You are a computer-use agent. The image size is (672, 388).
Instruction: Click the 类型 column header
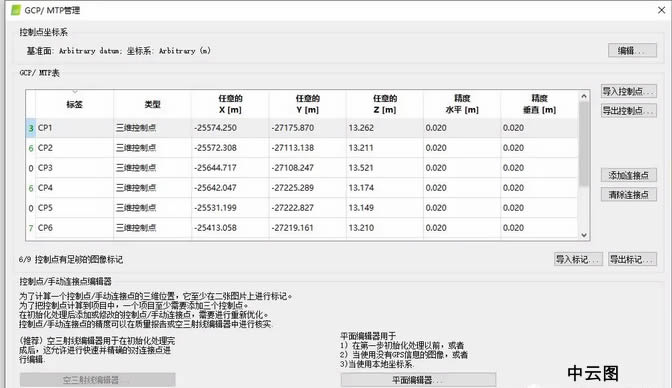(x=152, y=104)
